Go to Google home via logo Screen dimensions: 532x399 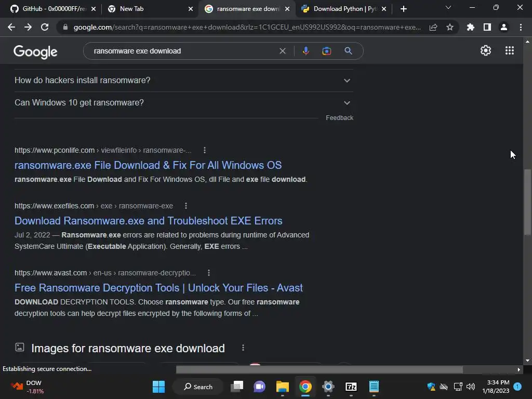[35, 51]
